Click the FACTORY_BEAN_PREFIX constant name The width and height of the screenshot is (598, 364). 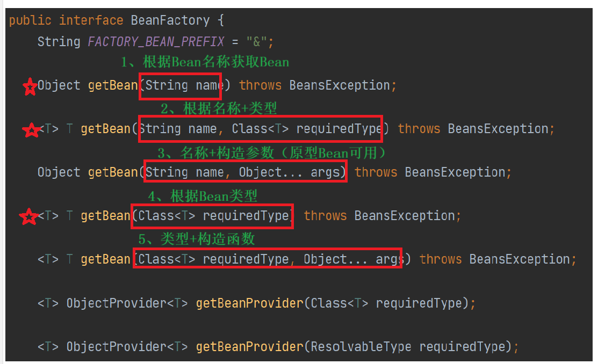(156, 41)
